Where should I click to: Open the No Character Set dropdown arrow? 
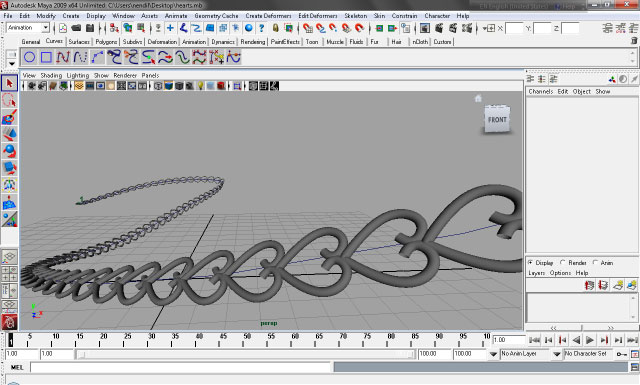[x=557, y=354]
